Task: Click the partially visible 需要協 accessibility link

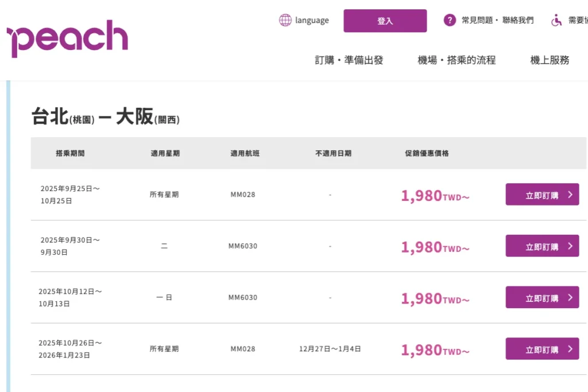Action: (578, 20)
